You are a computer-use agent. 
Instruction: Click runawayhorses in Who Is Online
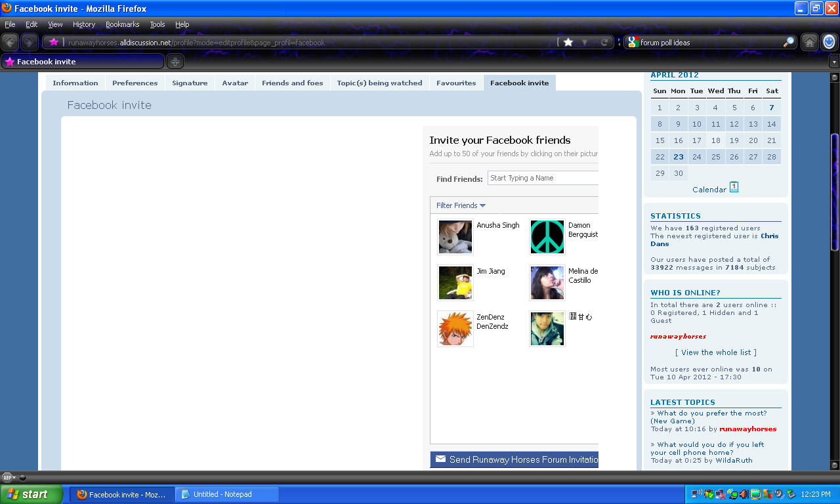679,336
